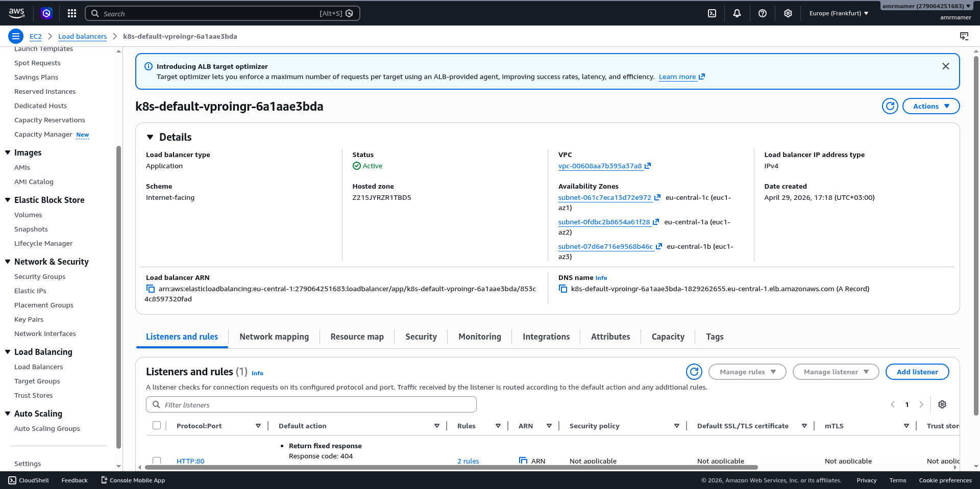
Task: Switch to the Integrations tab
Action: click(x=546, y=337)
